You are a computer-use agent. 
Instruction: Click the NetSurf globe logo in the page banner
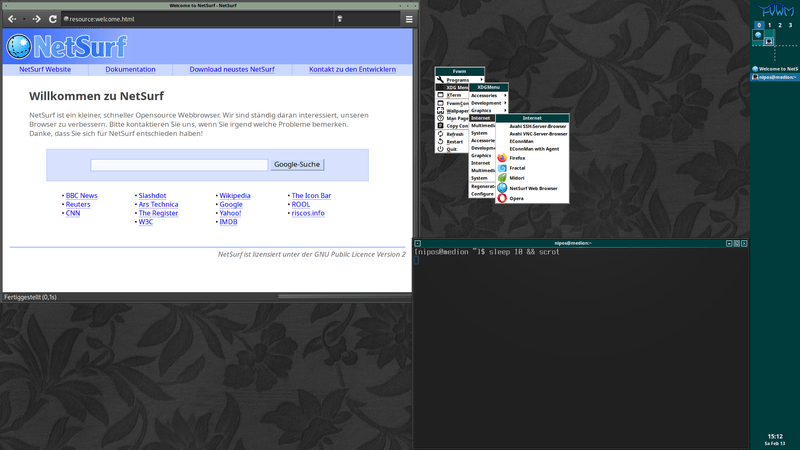[x=19, y=46]
